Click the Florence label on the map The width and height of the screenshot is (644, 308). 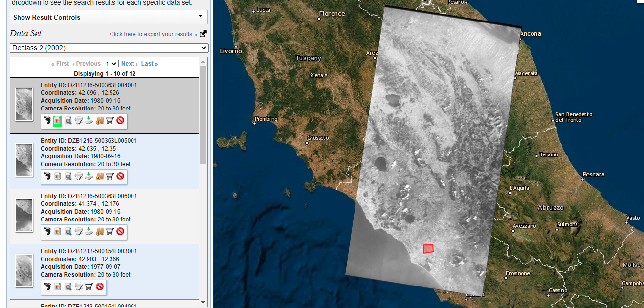click(332, 14)
